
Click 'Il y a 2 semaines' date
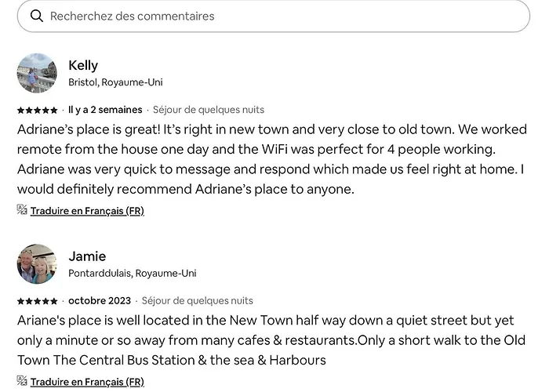coord(105,110)
